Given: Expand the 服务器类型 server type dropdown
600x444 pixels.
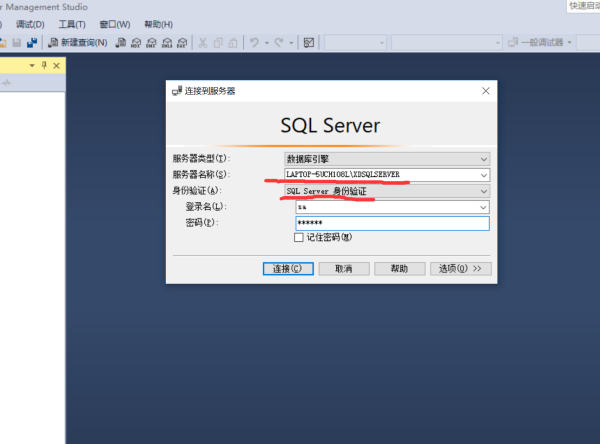Looking at the screenshot, I should (484, 158).
